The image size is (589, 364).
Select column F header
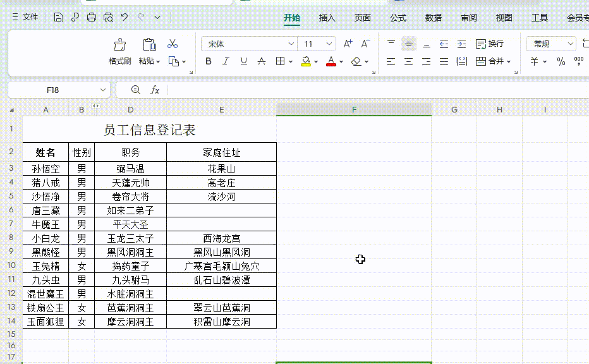[354, 110]
